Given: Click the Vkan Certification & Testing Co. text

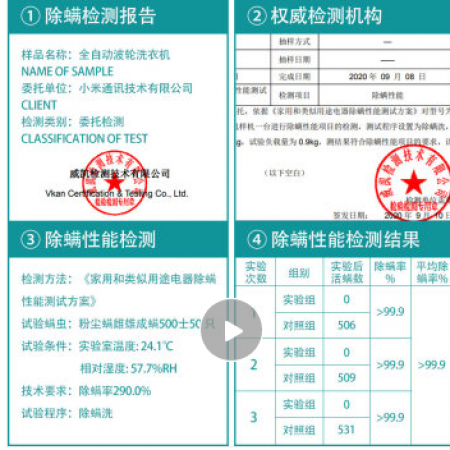Looking at the screenshot, I should [117, 193].
